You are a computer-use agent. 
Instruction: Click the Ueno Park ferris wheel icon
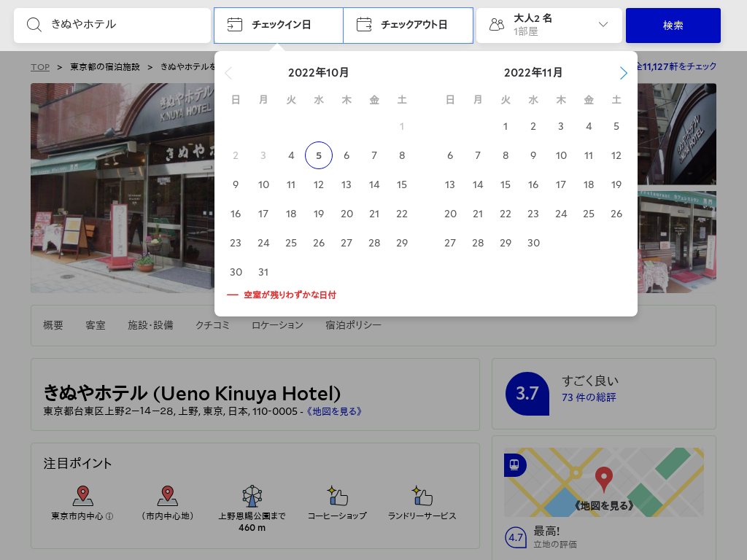252,496
